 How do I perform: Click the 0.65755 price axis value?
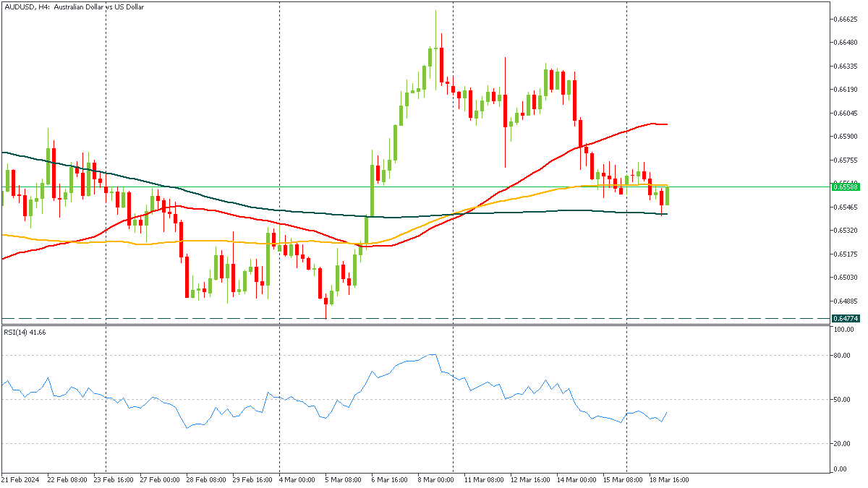pyautogui.click(x=846, y=160)
